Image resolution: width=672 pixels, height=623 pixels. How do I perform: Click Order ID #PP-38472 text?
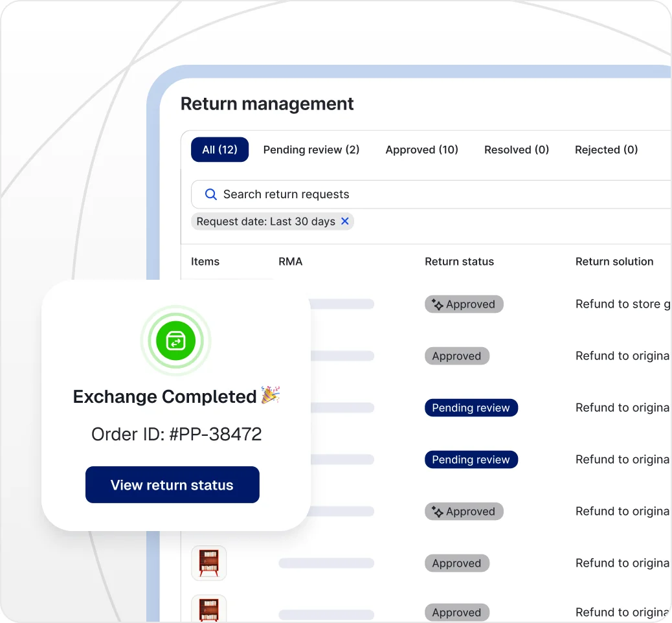[176, 434]
